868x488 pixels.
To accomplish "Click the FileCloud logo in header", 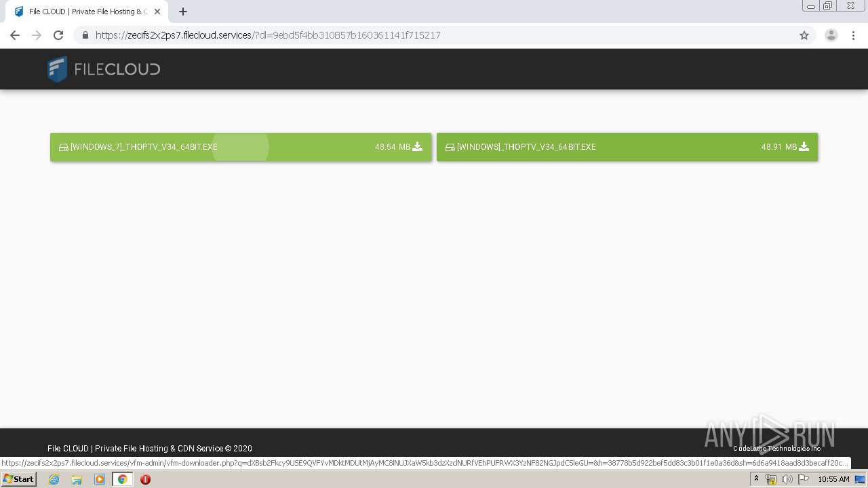I will point(104,69).
